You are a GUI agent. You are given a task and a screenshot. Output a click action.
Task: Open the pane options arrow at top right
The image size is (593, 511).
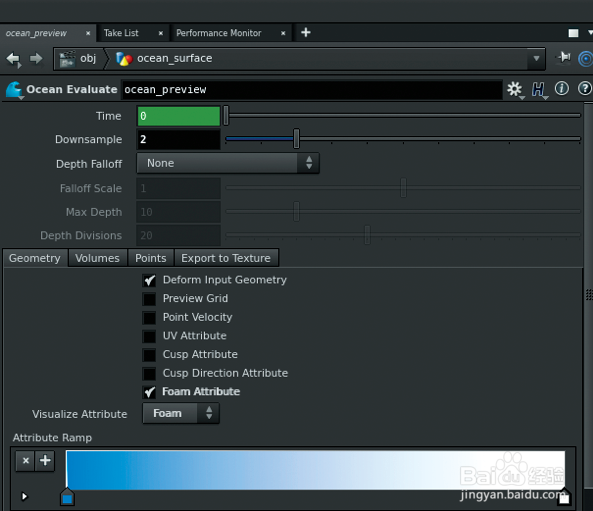590,33
